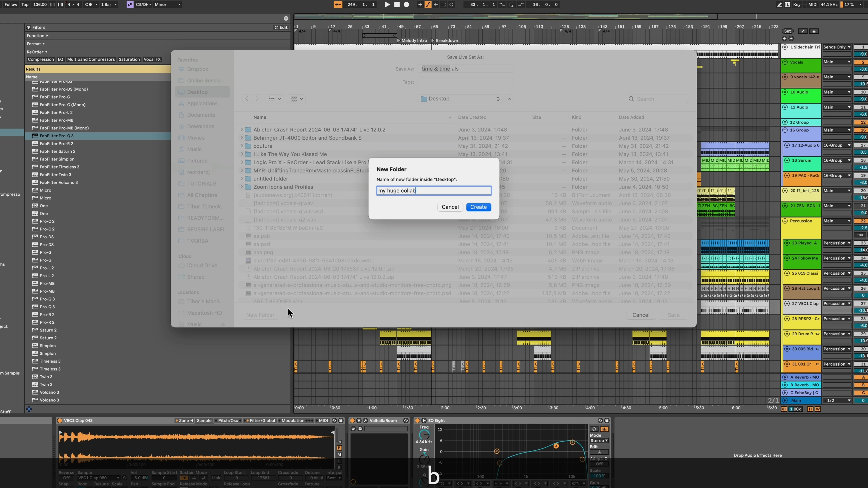868x488 pixels.
Task: Click VEC1 Clap 043 hot-swap icon
Action: pos(334,420)
